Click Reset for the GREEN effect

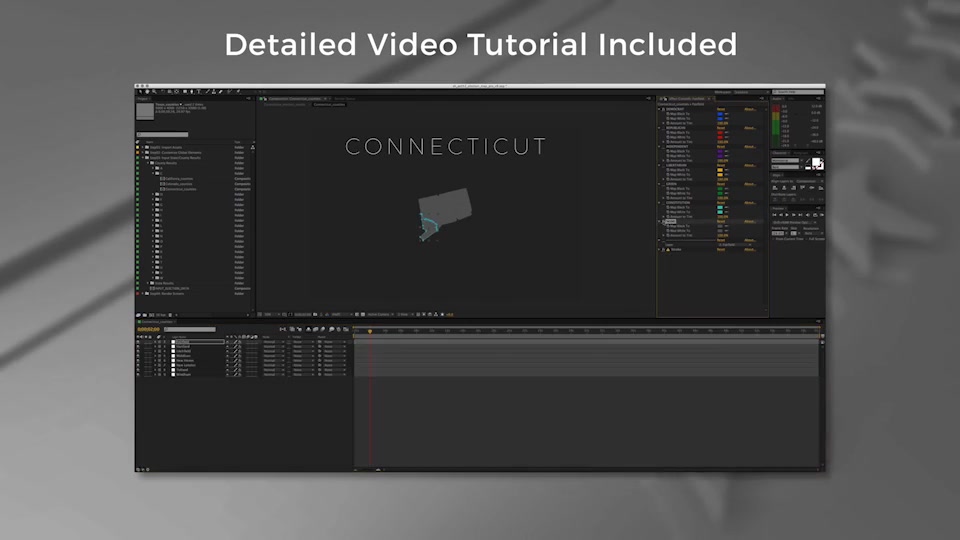click(721, 184)
